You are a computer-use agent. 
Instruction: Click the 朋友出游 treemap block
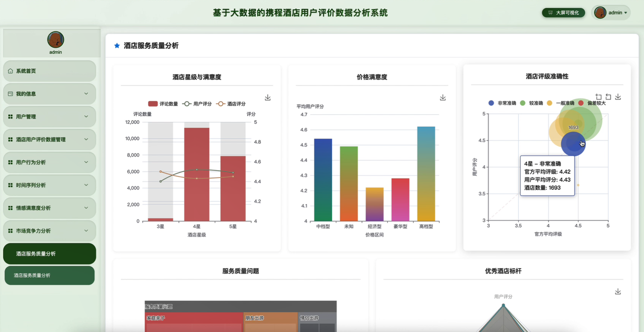coord(271,322)
